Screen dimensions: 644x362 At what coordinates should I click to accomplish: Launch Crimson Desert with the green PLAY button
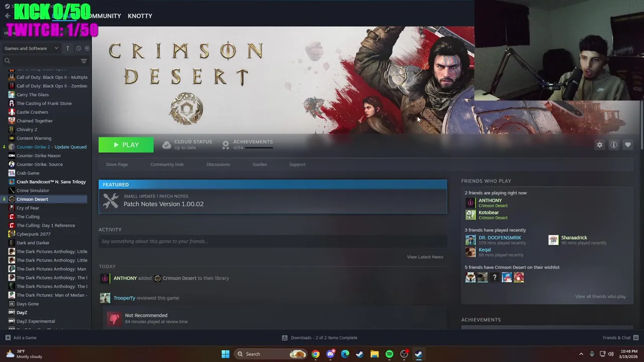point(126,145)
